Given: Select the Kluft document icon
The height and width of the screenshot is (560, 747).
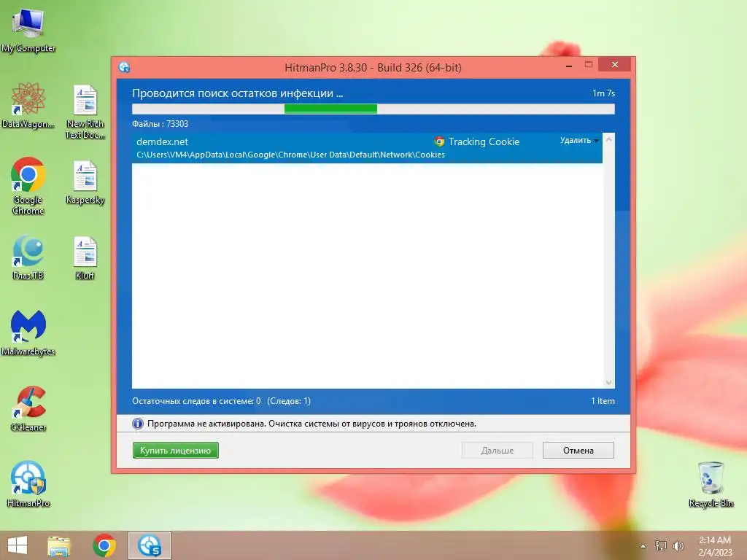Looking at the screenshot, I should 85,257.
